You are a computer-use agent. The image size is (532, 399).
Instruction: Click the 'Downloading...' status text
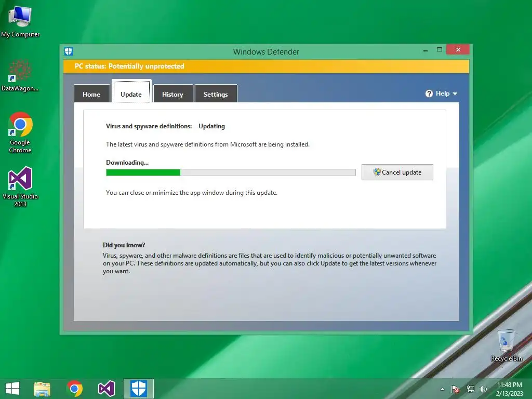click(127, 163)
